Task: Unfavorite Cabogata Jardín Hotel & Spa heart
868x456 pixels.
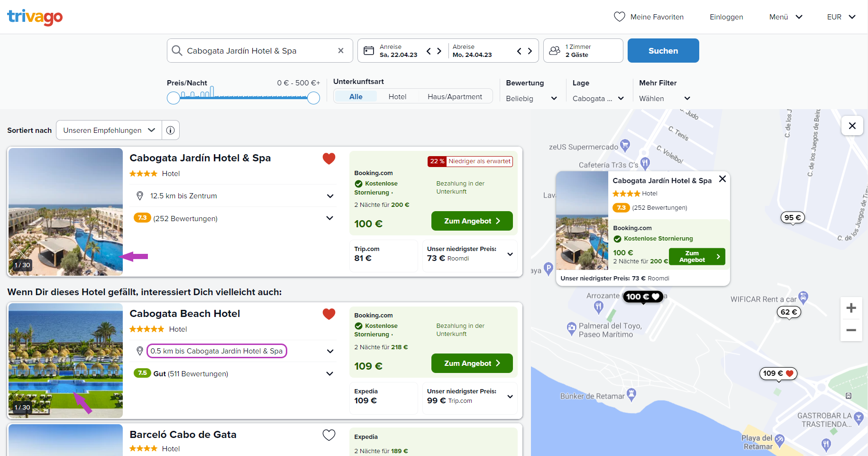Action: coord(329,158)
